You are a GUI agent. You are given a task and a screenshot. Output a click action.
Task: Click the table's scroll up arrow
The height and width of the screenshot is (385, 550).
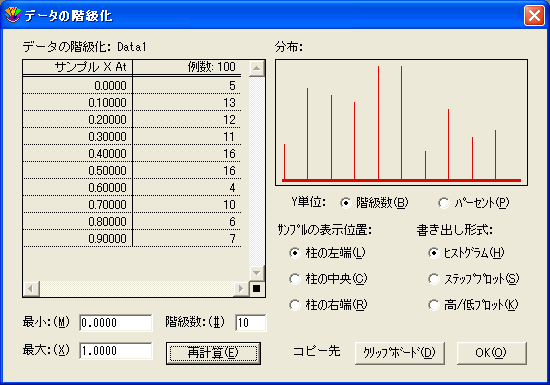(x=257, y=68)
